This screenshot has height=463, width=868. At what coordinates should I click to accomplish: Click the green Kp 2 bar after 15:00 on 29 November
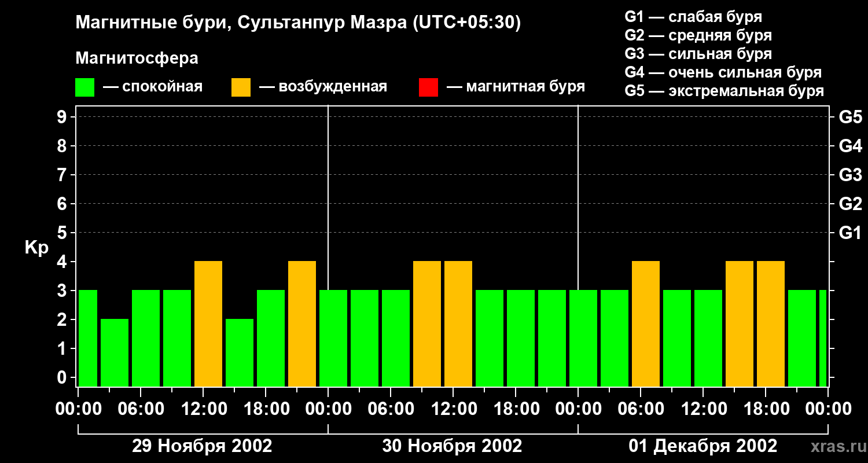[240, 353]
